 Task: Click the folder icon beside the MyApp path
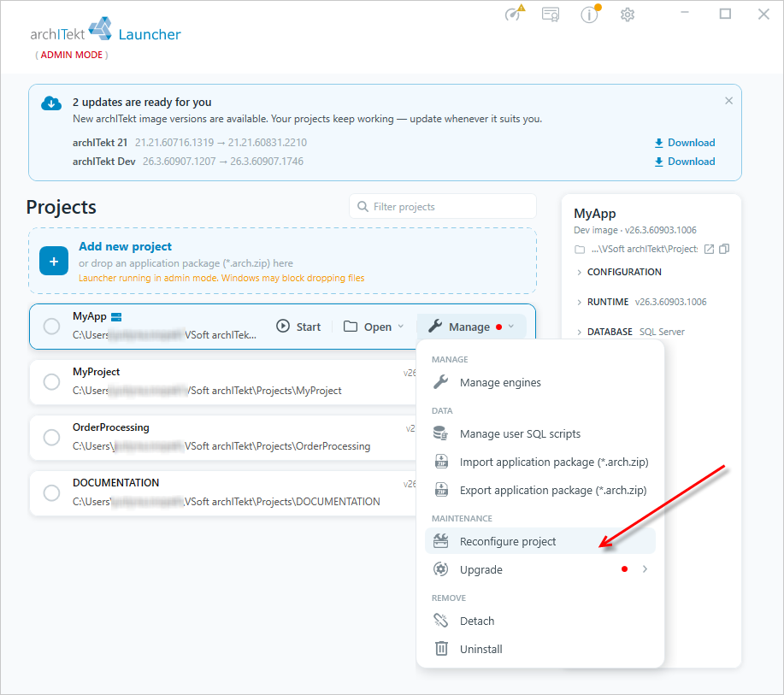click(x=580, y=250)
